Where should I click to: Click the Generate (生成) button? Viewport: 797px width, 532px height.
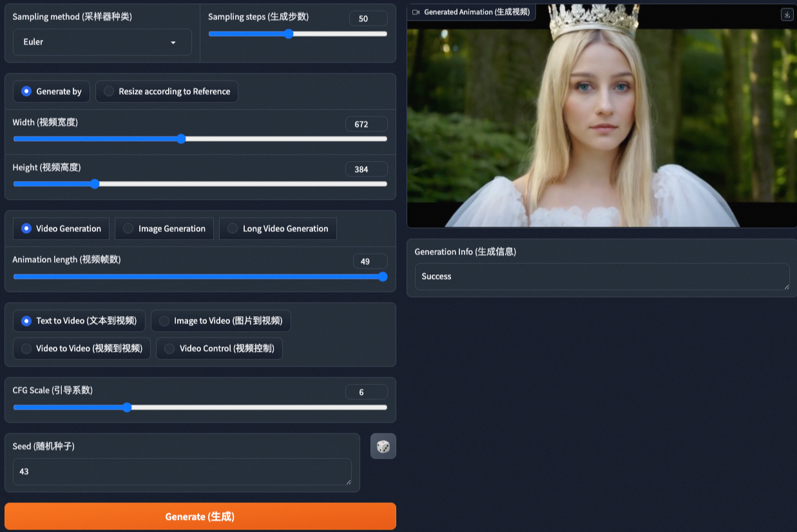200,517
